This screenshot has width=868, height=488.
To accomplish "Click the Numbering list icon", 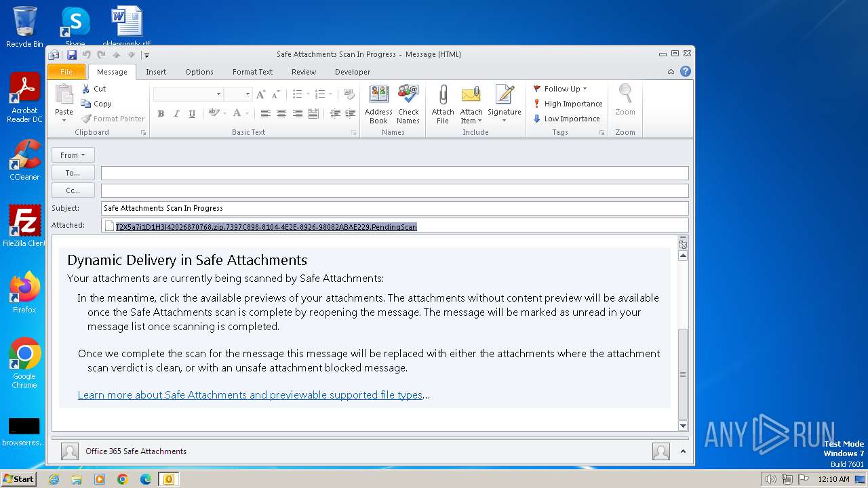I will click(x=320, y=94).
